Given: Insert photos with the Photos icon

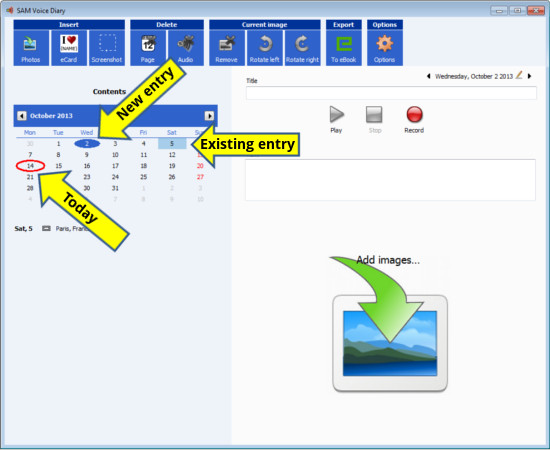Looking at the screenshot, I should tap(31, 48).
